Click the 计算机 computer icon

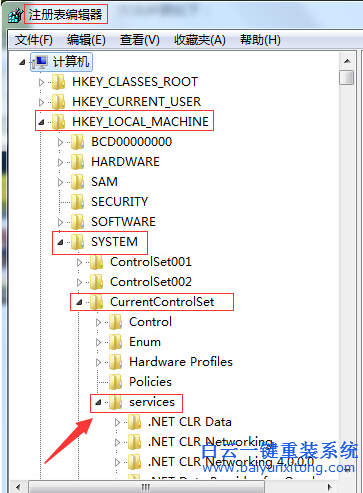[40, 62]
